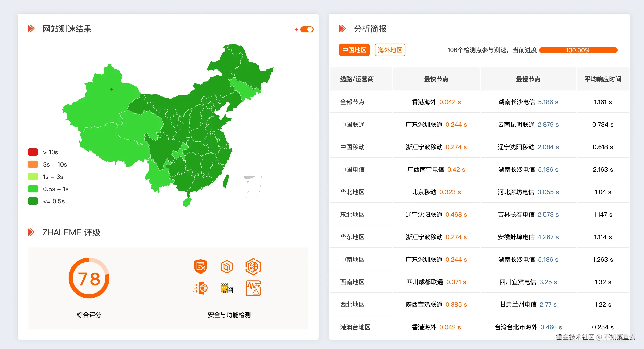Select the 中国电信 row label
The height and width of the screenshot is (349, 644).
click(352, 170)
